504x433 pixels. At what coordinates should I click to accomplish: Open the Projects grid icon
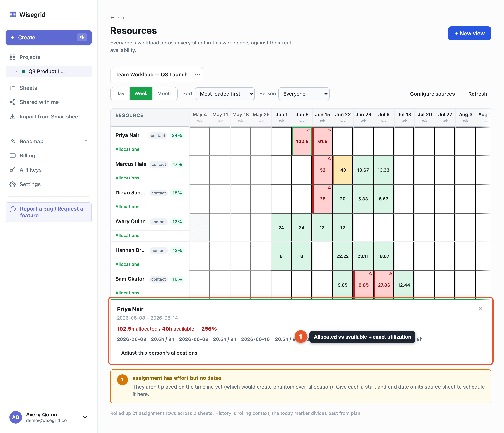(x=13, y=57)
